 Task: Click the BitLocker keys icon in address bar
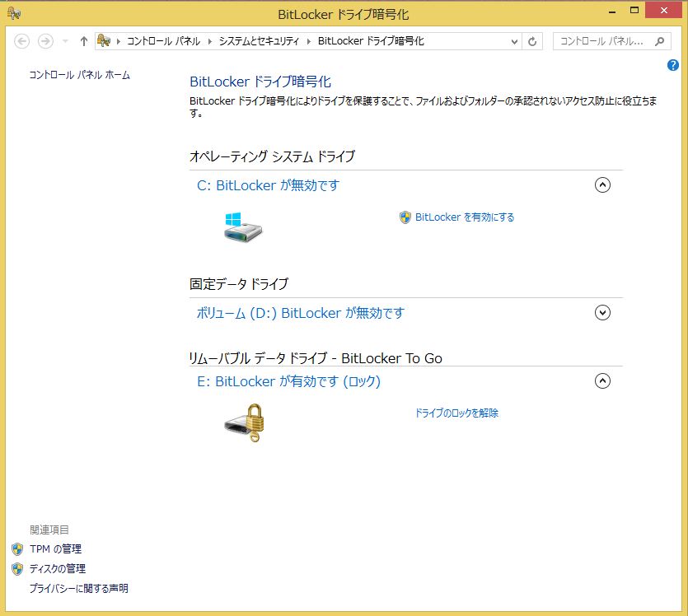click(x=104, y=41)
